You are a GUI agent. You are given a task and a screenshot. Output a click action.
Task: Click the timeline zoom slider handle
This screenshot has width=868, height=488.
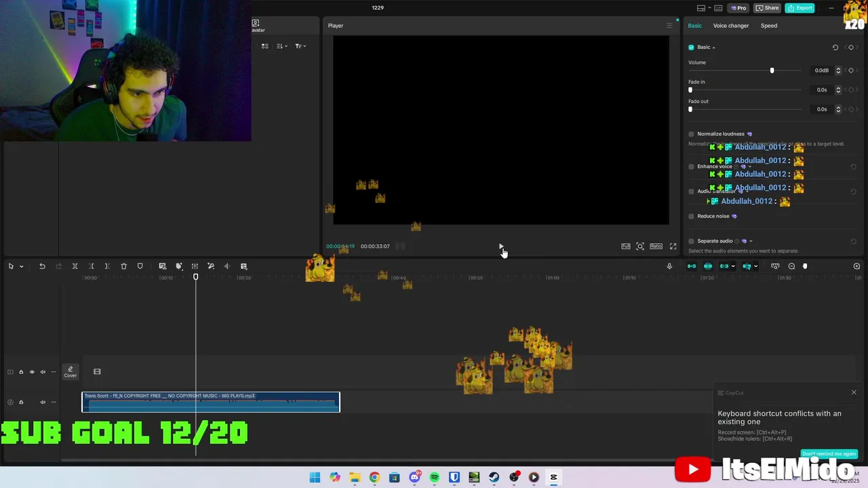(x=805, y=266)
